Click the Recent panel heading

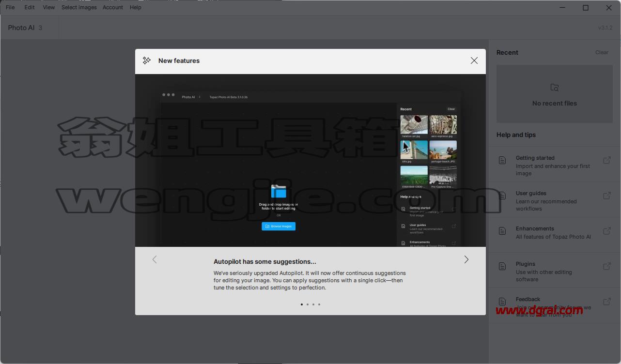(x=507, y=52)
